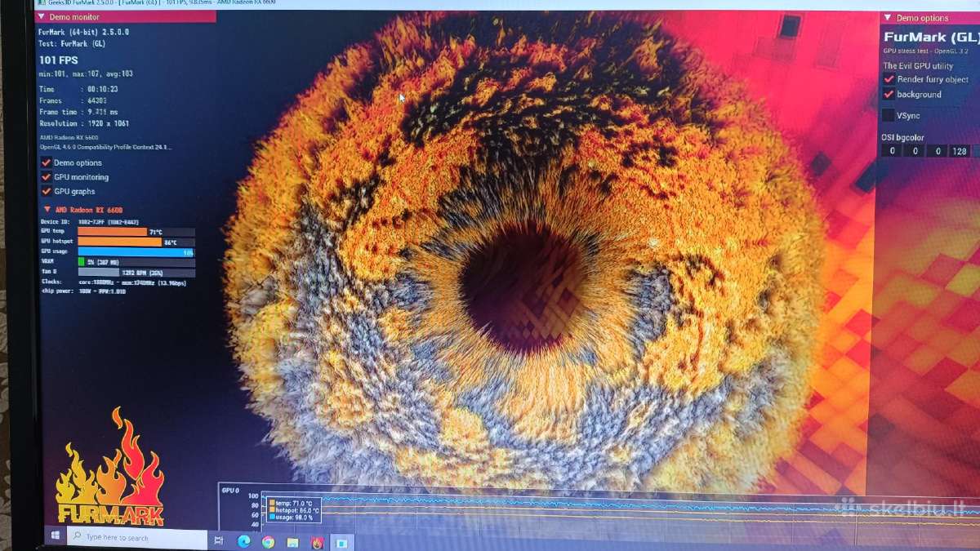Click the min max avg FPS line
The height and width of the screenshot is (551, 980).
point(86,73)
